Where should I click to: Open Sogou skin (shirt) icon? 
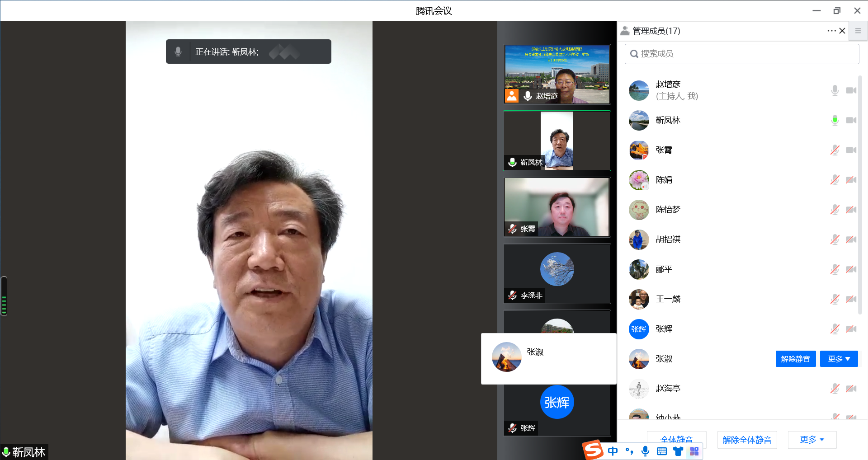[678, 451]
